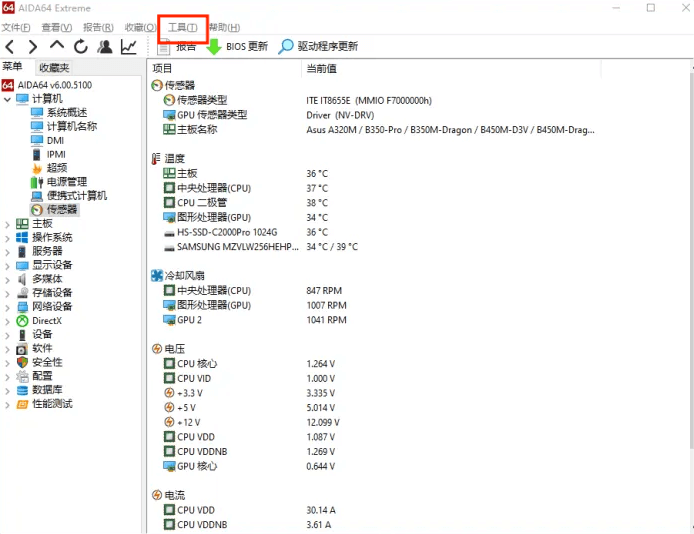The height and width of the screenshot is (534, 694).
Task: Click the 网络设备 network icon
Action: coord(22,307)
